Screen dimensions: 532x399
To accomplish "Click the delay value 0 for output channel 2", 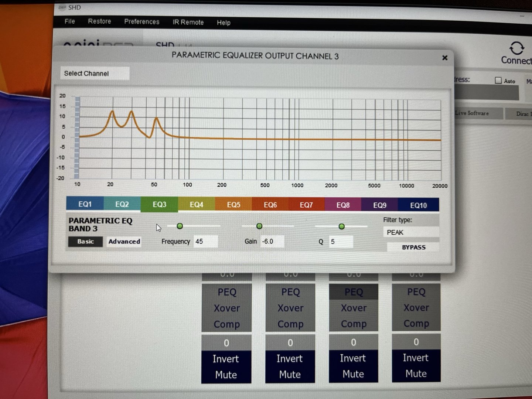I will [290, 343].
